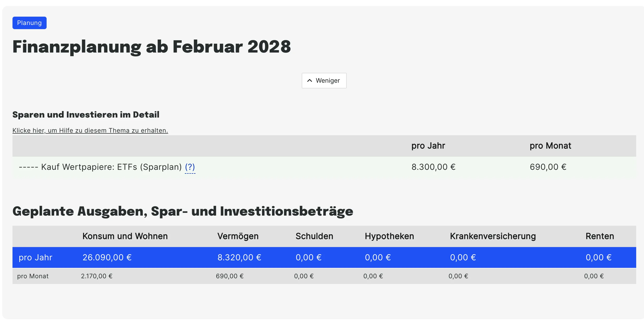
Task: Select the Konsum und Wohnen column header
Action: pyautogui.click(x=125, y=236)
